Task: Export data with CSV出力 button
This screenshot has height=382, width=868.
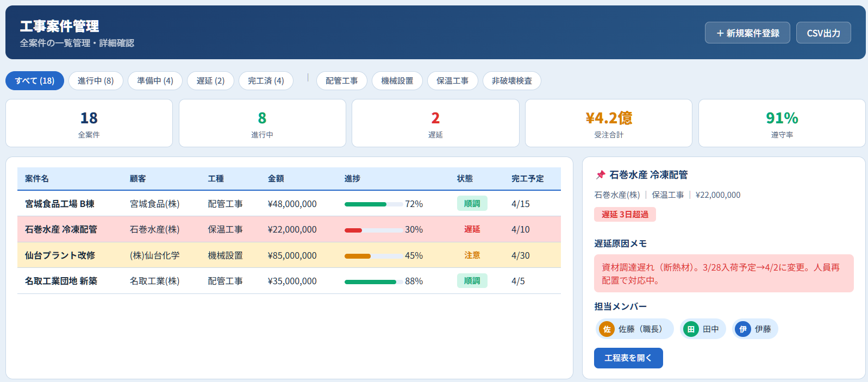Action: tap(823, 33)
